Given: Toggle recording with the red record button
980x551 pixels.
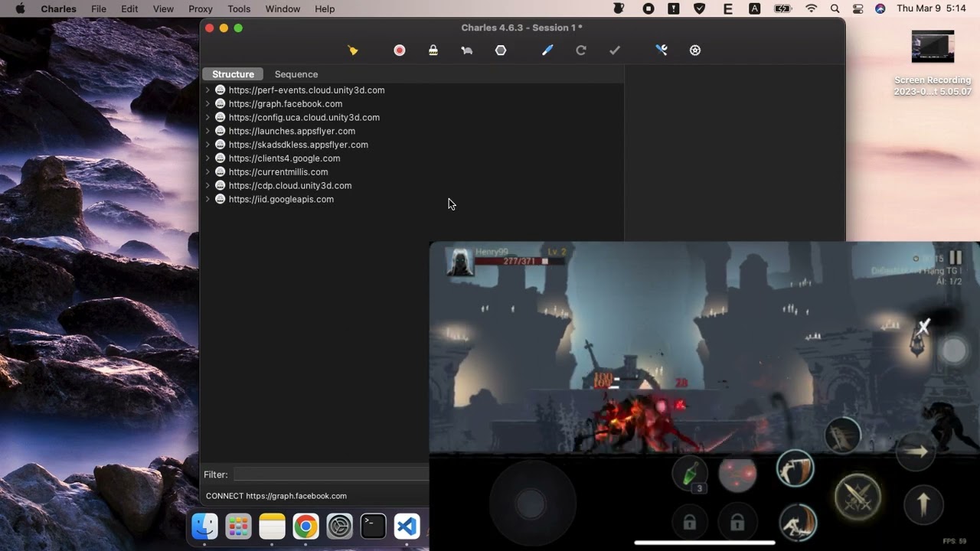Looking at the screenshot, I should (399, 51).
